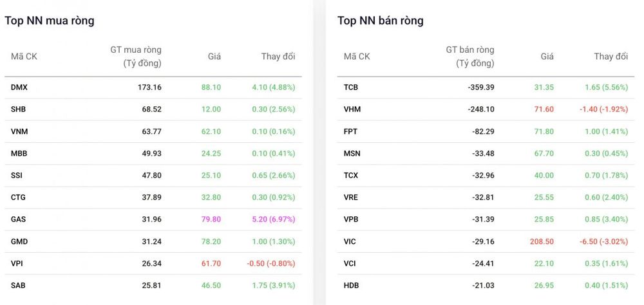Image resolution: width=644 pixels, height=305 pixels.
Task: Select the 'Top NN mua ròng' heading
Action: click(50, 21)
